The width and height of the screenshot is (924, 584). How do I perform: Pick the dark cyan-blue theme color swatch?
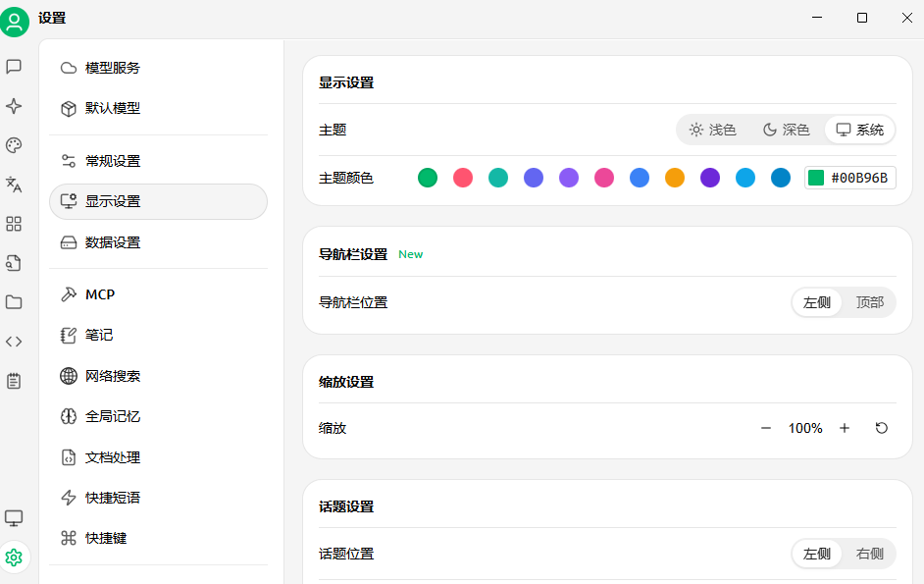click(x=781, y=178)
